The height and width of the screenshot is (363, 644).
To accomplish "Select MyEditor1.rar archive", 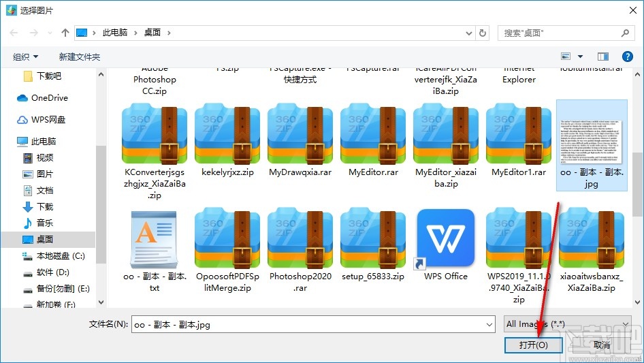I will (519, 140).
